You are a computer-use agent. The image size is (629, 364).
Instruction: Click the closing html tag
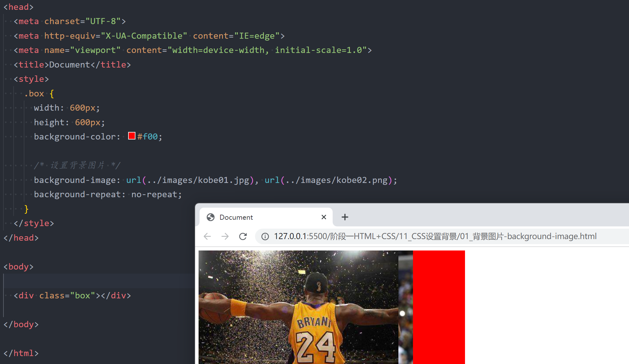(21, 353)
